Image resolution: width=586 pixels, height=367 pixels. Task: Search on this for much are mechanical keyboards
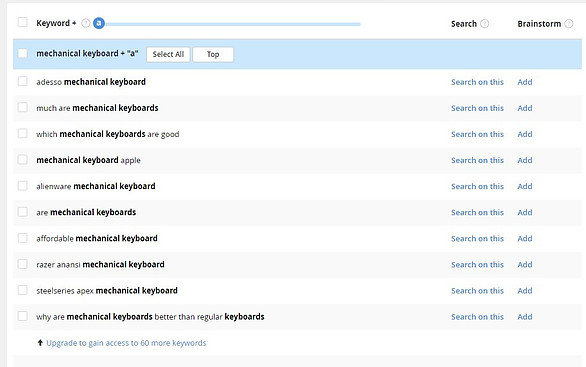(477, 108)
